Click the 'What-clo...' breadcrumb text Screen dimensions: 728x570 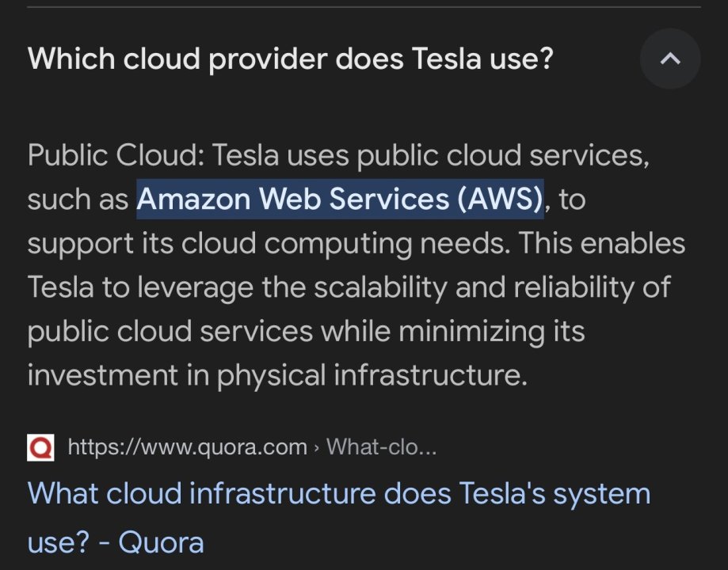click(382, 447)
